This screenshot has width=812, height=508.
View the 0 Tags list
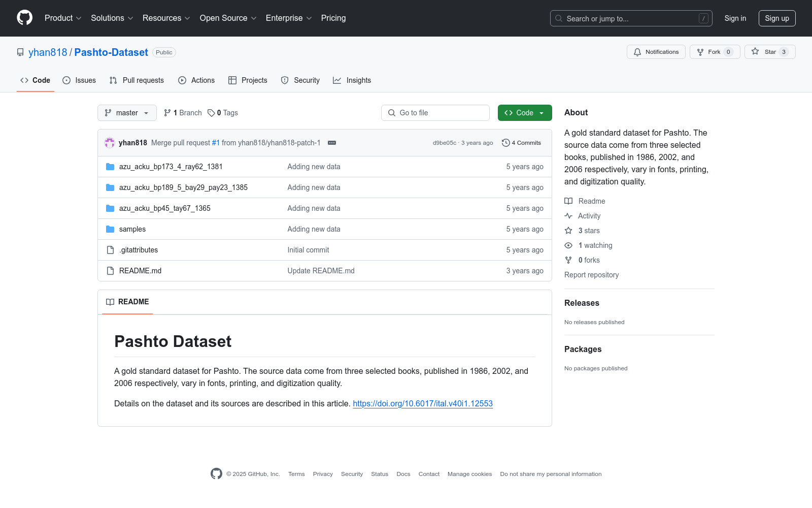click(x=223, y=113)
